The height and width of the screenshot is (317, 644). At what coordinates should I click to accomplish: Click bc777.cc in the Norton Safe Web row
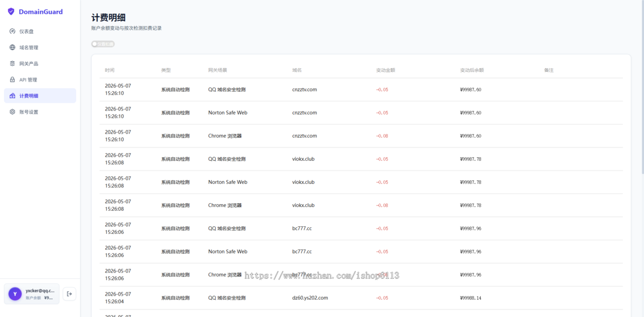pos(302,251)
